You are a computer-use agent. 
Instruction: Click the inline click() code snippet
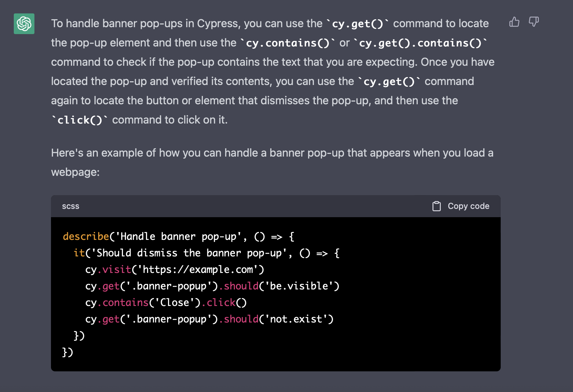79,119
